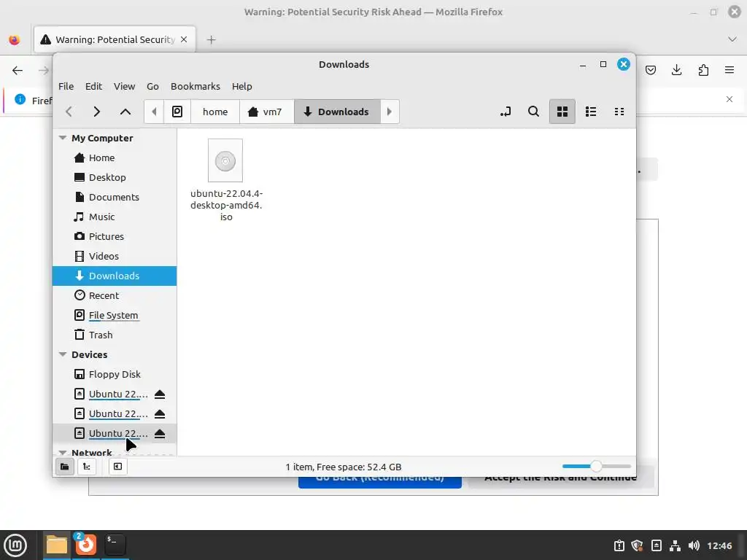The image size is (747, 560).
Task: Select Downloads in the sidebar
Action: 115,276
